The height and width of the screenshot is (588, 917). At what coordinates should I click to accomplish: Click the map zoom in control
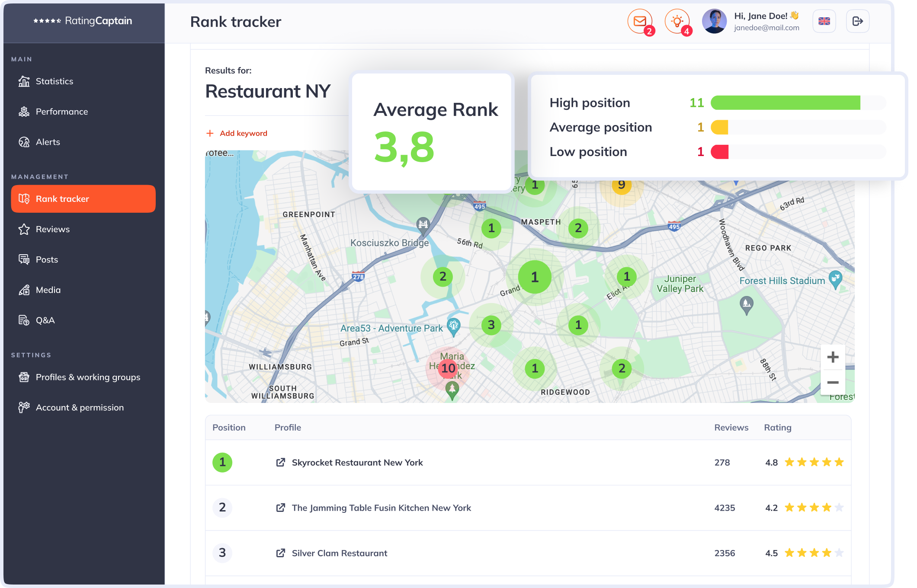click(834, 357)
